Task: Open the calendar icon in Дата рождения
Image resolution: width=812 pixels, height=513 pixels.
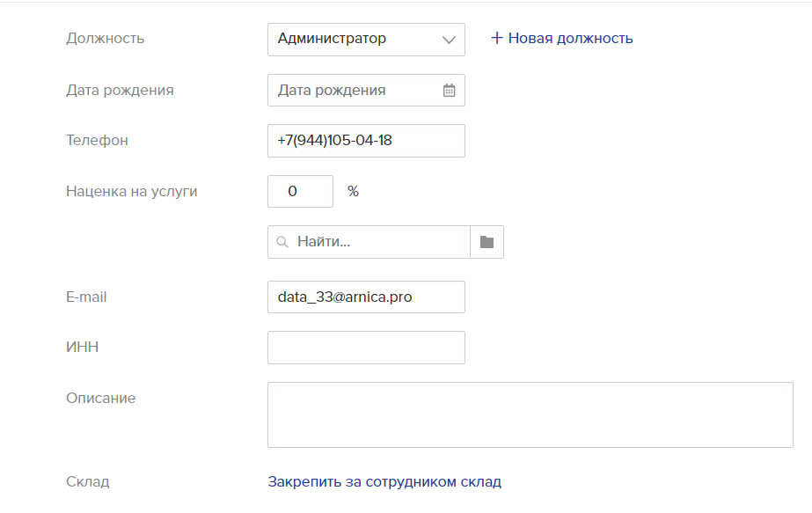Action: tap(449, 90)
